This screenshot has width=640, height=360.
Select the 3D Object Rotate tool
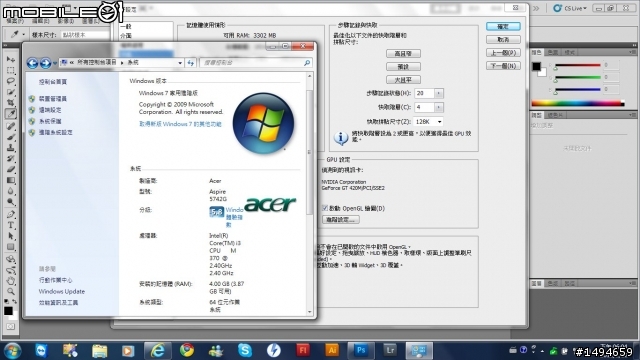pos(11,259)
